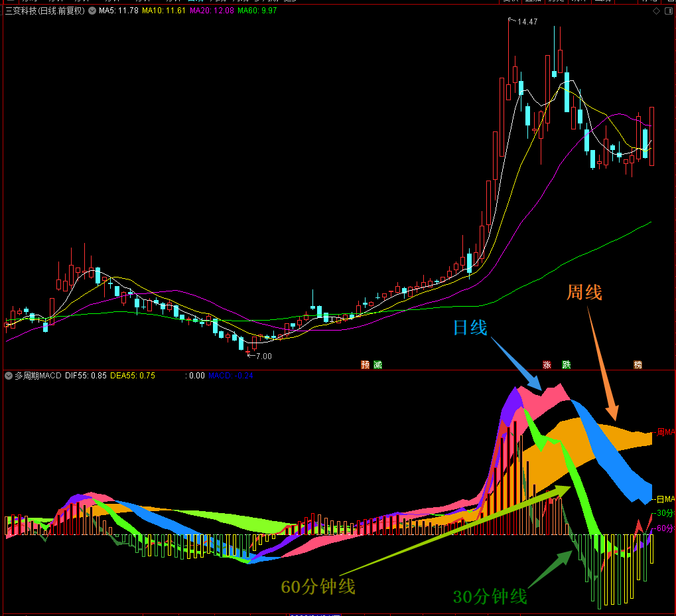676x616 pixels.
Task: Click the 三变科技(日线.前复权) chart title
Action: pos(45,11)
